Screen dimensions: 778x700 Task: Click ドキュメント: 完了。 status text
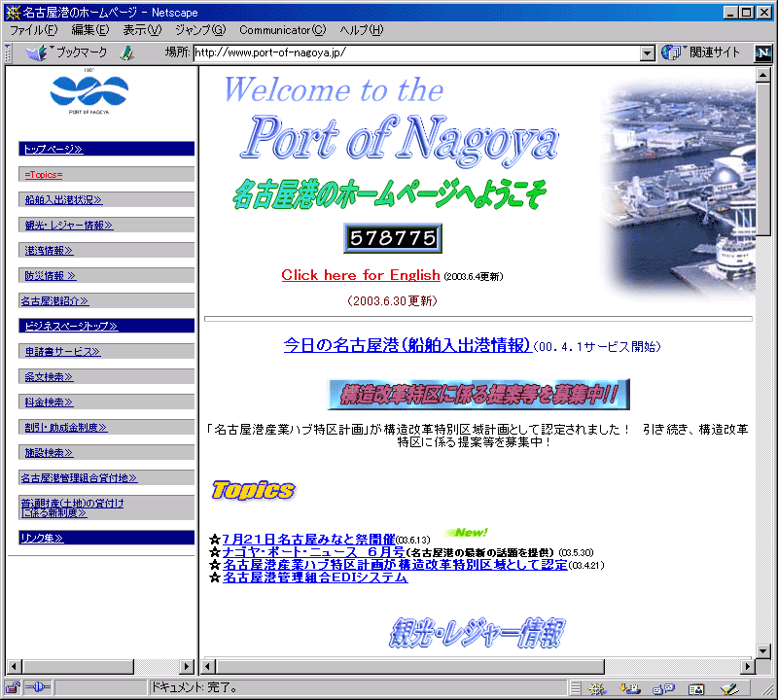pos(194,687)
